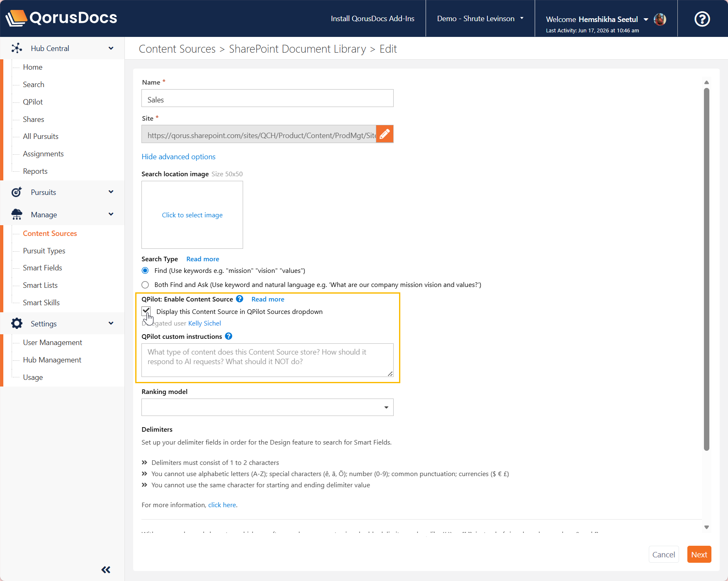Edit the Site URL with pencil icon

pyautogui.click(x=385, y=134)
